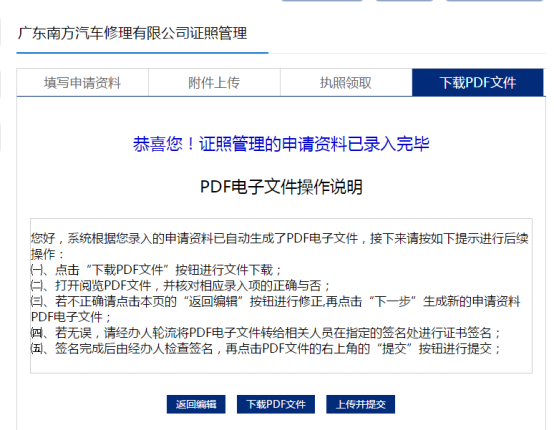Image resolution: width=554 pixels, height=430 pixels.
Task: Click the 返回编辑 button
Action: tap(196, 404)
